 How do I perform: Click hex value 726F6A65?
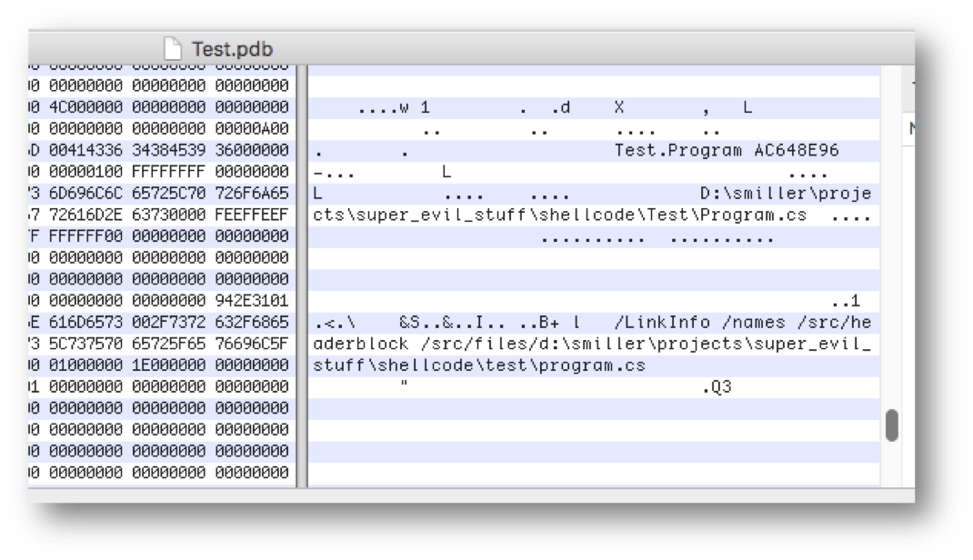tap(252, 193)
